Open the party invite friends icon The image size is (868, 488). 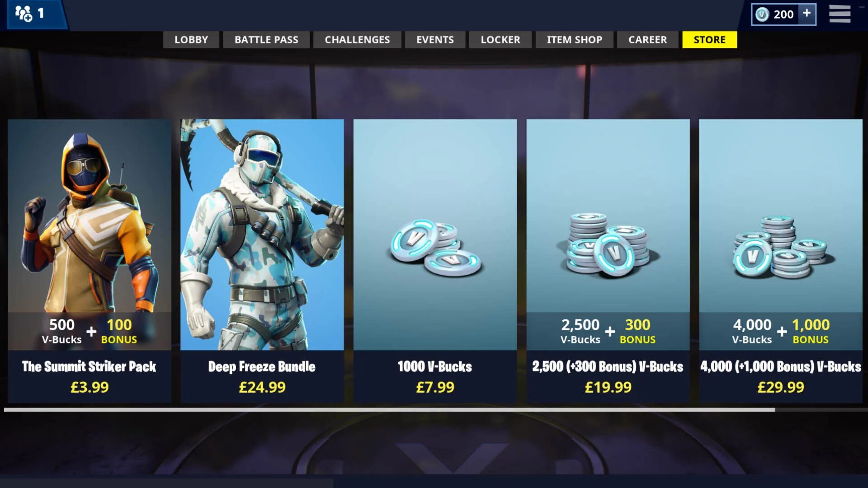pyautogui.click(x=24, y=14)
